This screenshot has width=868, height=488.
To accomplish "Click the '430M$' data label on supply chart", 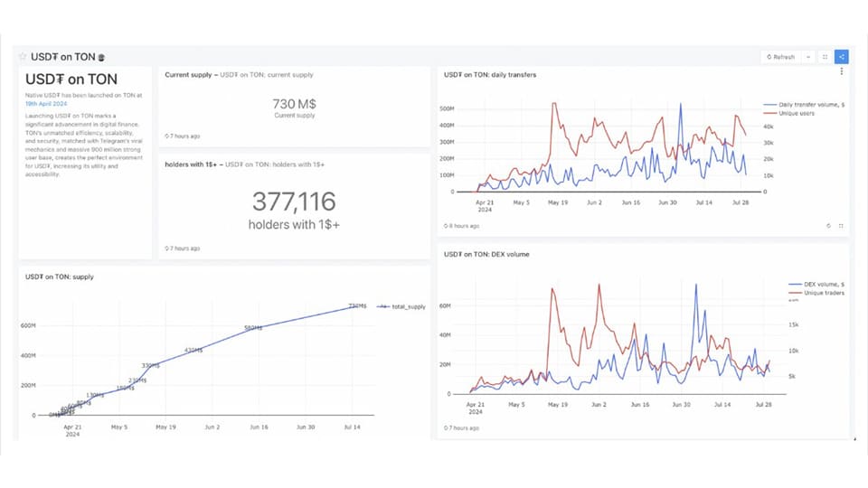I will click(193, 351).
